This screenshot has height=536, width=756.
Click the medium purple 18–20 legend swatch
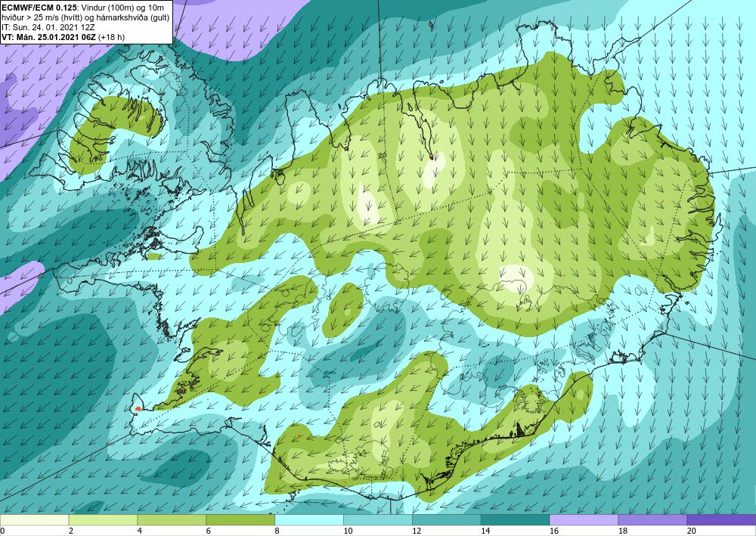click(x=653, y=520)
